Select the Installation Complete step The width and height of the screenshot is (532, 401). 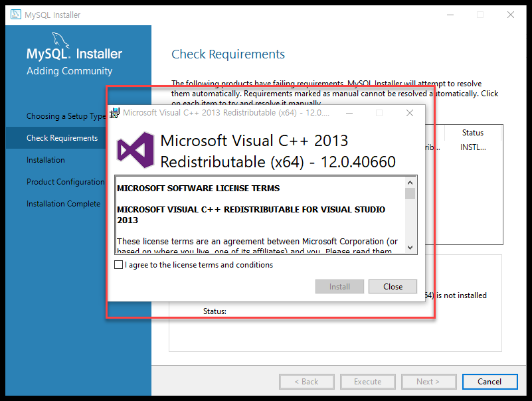coord(64,204)
